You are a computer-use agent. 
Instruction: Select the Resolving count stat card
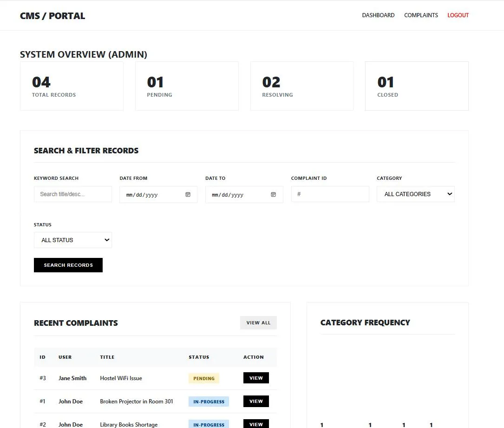[301, 86]
